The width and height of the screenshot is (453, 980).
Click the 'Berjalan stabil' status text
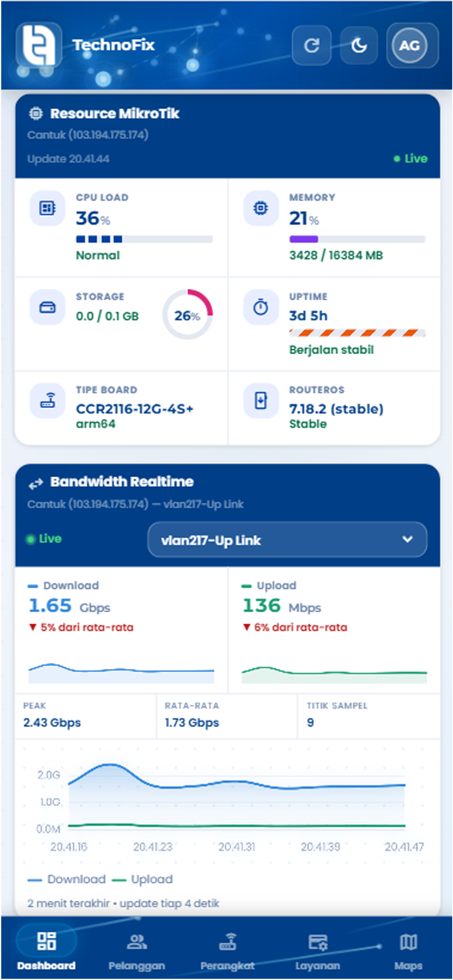331,350
